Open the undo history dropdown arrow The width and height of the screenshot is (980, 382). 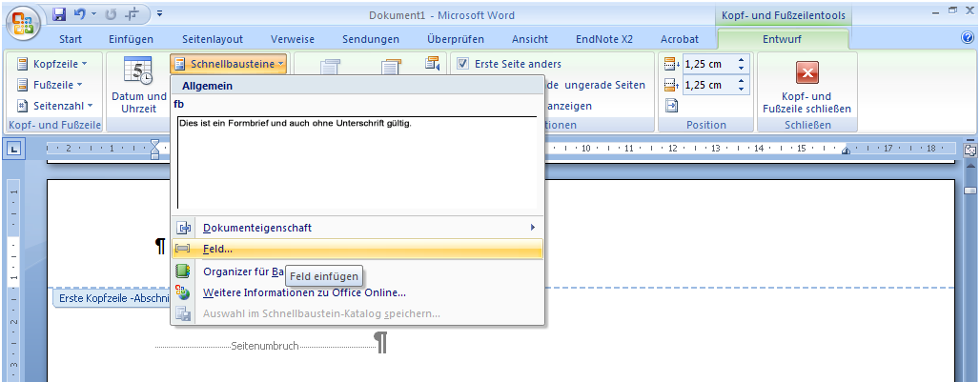pyautogui.click(x=92, y=13)
